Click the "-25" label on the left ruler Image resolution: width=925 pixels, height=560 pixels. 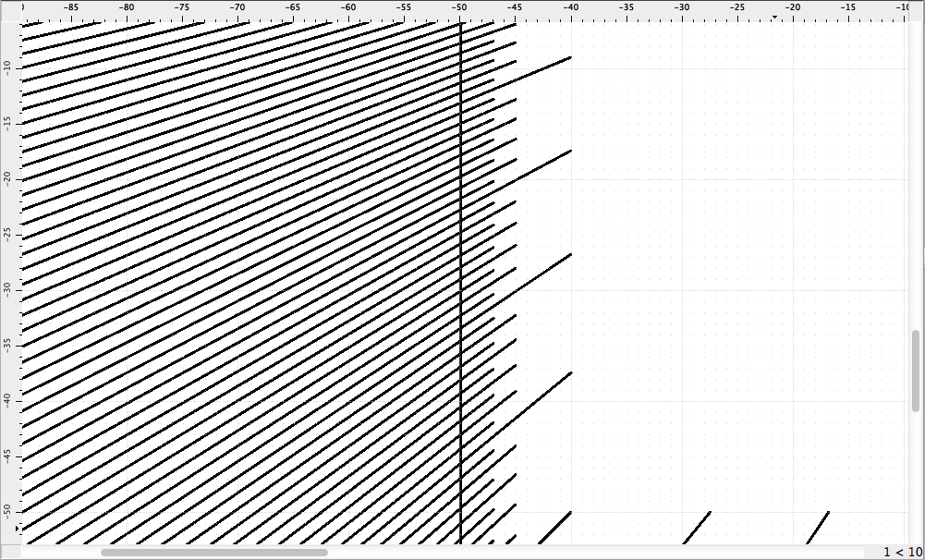(x=7, y=235)
